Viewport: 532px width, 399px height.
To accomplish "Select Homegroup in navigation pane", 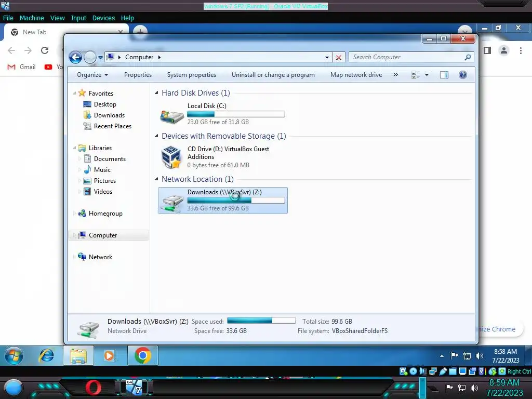I will [x=105, y=214].
